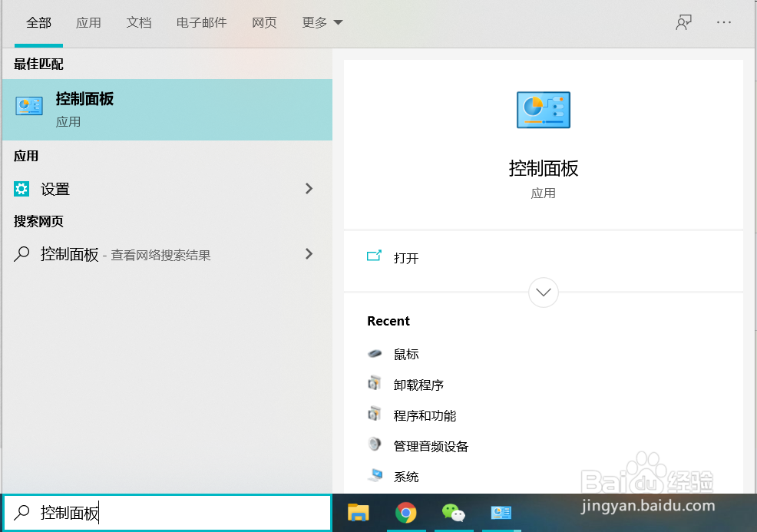Viewport: 757px width, 532px height.
Task: Click the 打开 open-window icon
Action: (x=374, y=256)
